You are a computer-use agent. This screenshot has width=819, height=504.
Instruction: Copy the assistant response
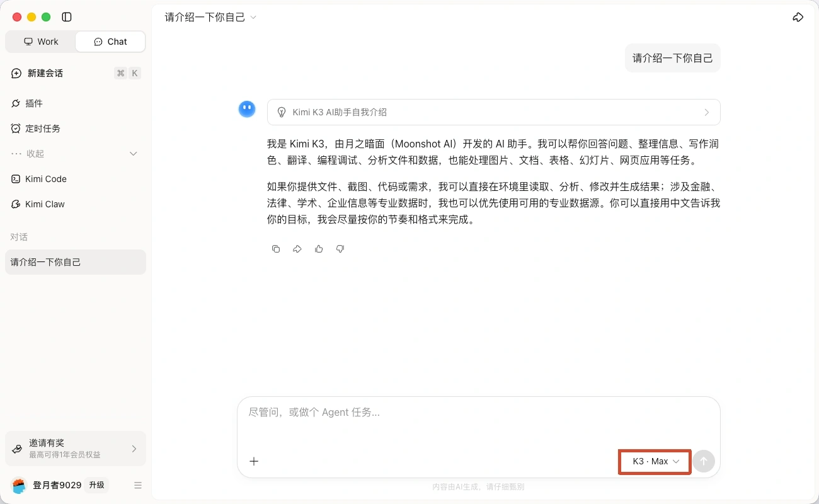click(x=276, y=249)
